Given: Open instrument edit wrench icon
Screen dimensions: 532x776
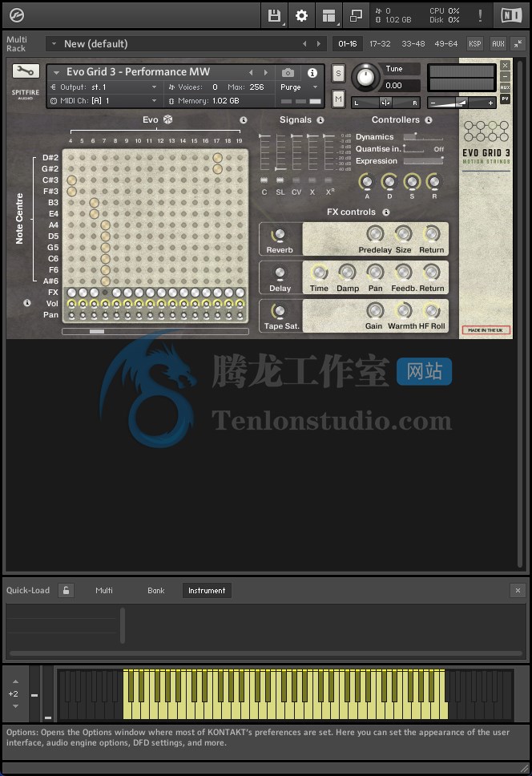Looking at the screenshot, I should point(25,71).
